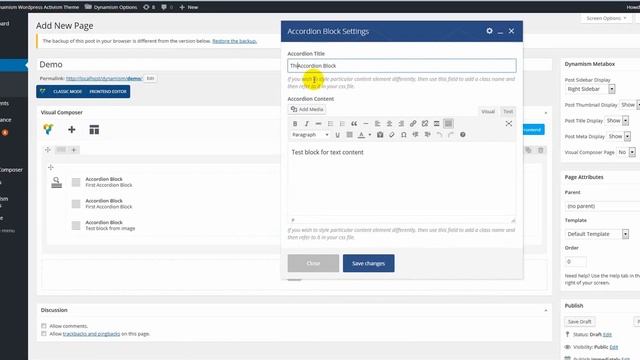Align text right in the editor
640x360 pixels.
[x=401, y=124]
